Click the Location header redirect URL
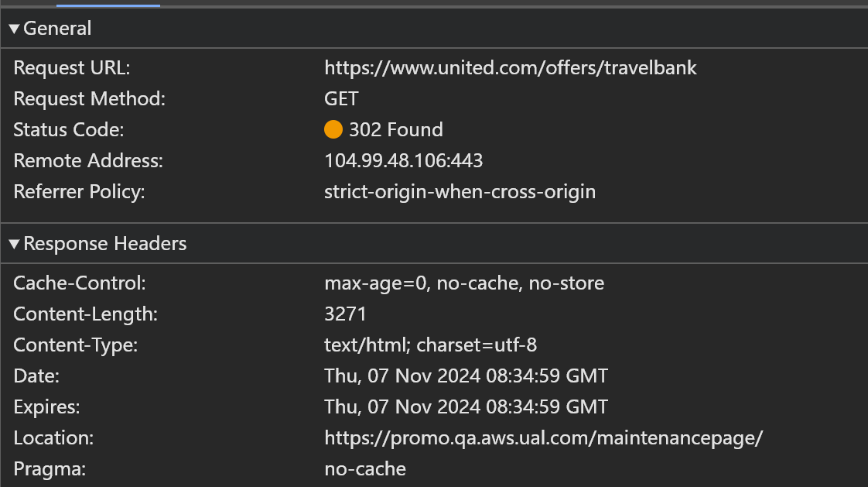 (x=543, y=438)
